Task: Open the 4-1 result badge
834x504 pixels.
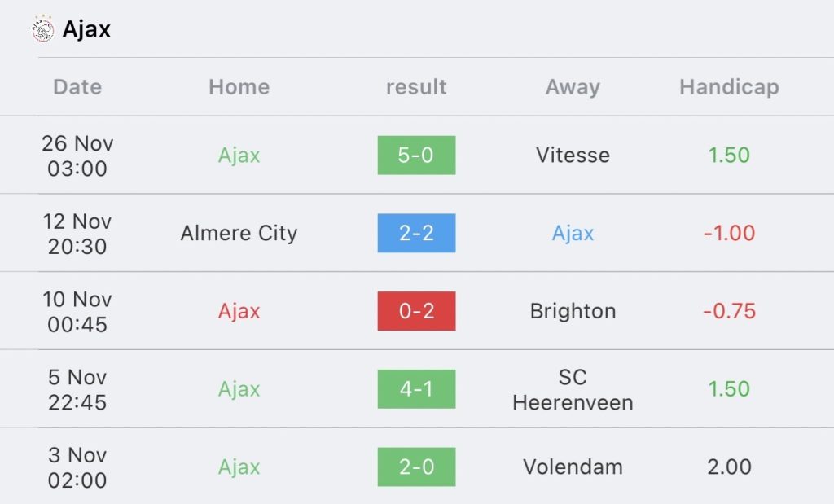Action: (416, 389)
